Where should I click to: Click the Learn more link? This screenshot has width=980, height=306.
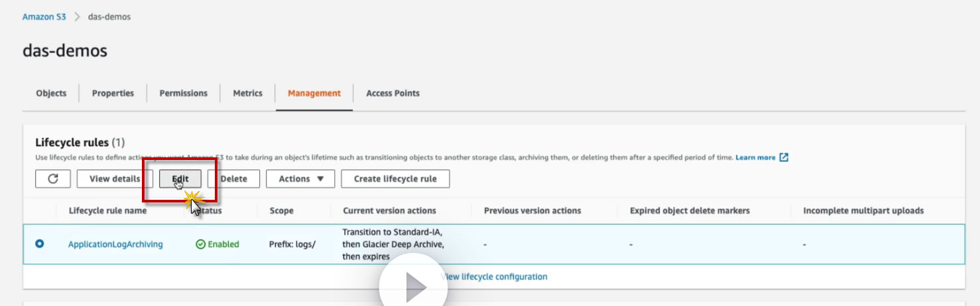point(755,157)
